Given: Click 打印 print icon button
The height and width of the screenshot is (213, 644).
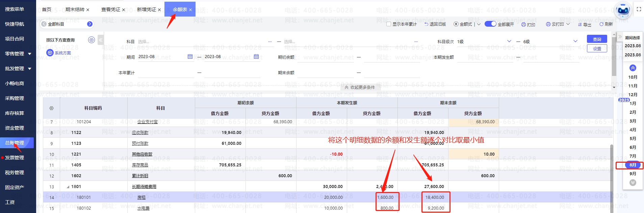Looking at the screenshot, I should pyautogui.click(x=528, y=25).
